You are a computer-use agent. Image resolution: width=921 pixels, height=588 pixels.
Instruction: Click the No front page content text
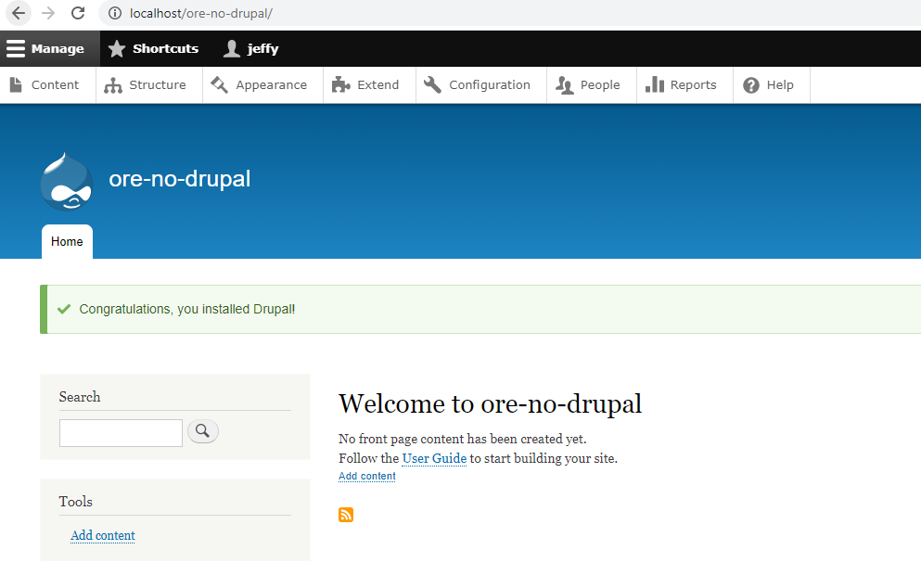[462, 439]
